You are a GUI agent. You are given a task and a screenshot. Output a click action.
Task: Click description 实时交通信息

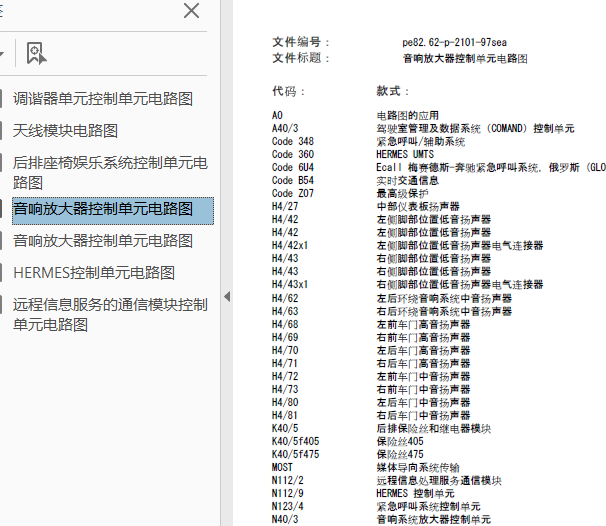click(x=408, y=180)
